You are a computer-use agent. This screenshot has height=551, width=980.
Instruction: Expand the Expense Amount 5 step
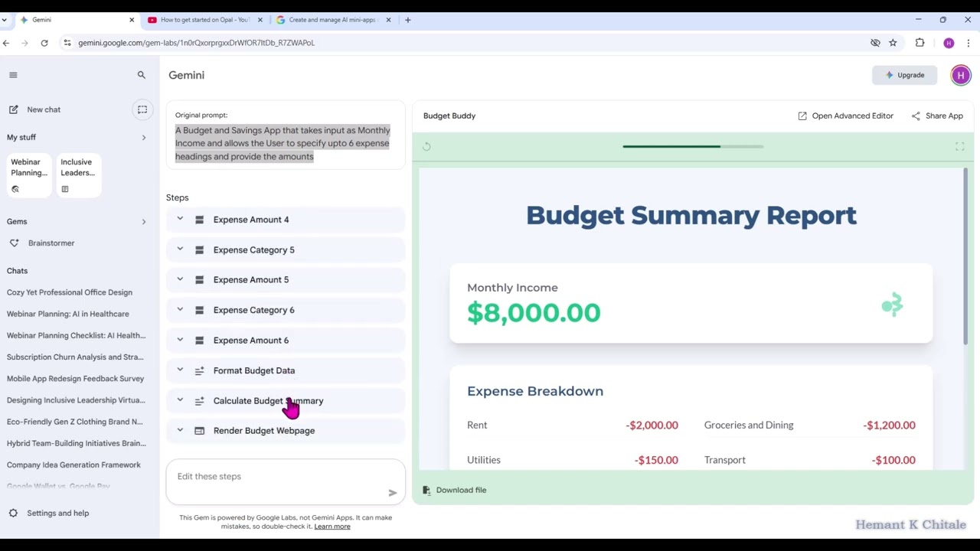click(x=180, y=279)
